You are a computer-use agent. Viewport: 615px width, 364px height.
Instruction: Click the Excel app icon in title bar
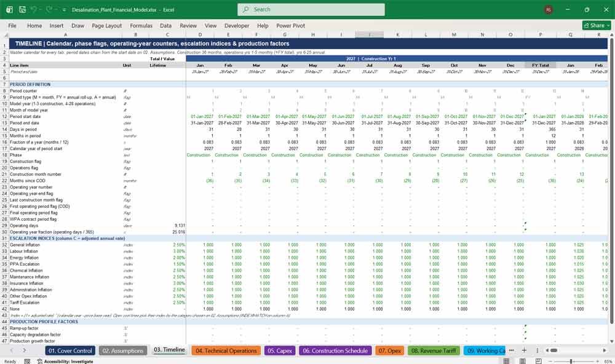(9, 9)
